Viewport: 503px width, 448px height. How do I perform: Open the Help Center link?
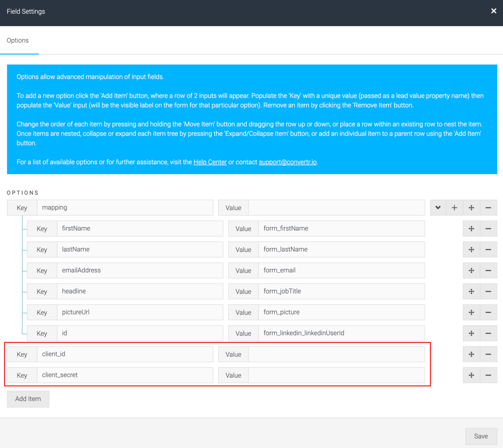[x=210, y=162]
